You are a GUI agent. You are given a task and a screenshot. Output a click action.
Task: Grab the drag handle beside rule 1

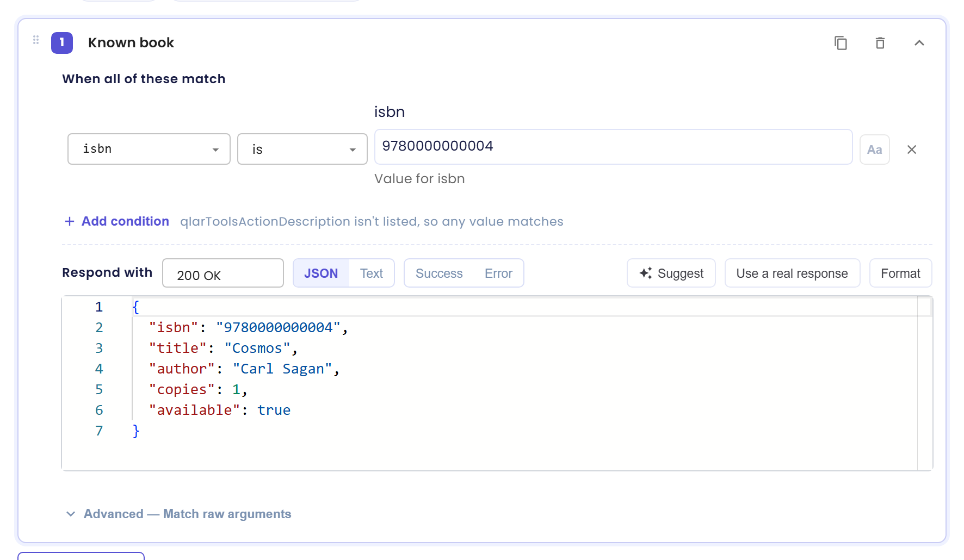(36, 40)
